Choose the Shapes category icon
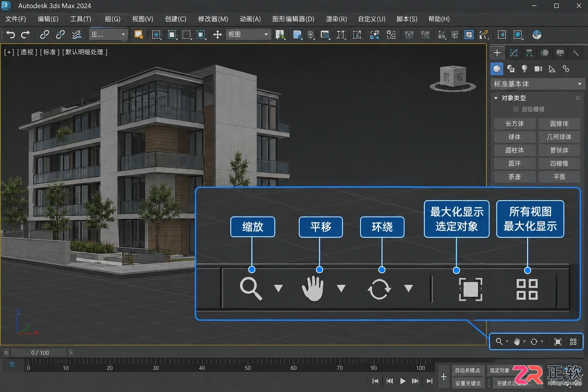 pyautogui.click(x=510, y=69)
